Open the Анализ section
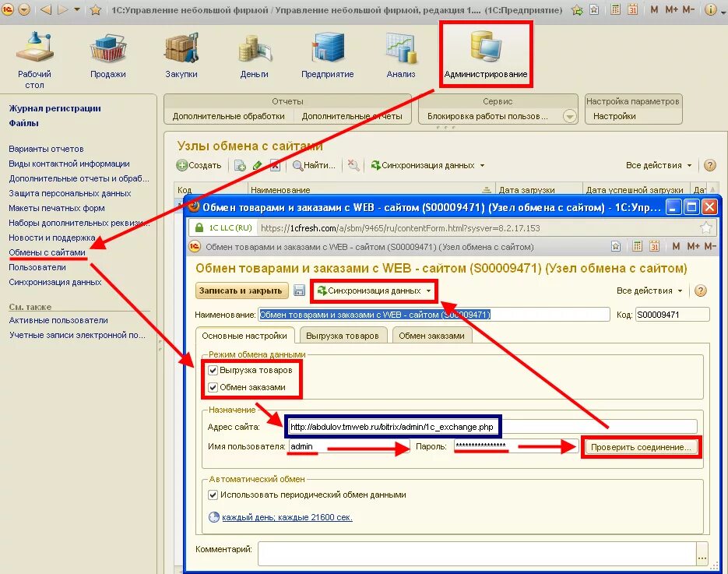Image resolution: width=728 pixels, height=574 pixels. click(x=401, y=55)
